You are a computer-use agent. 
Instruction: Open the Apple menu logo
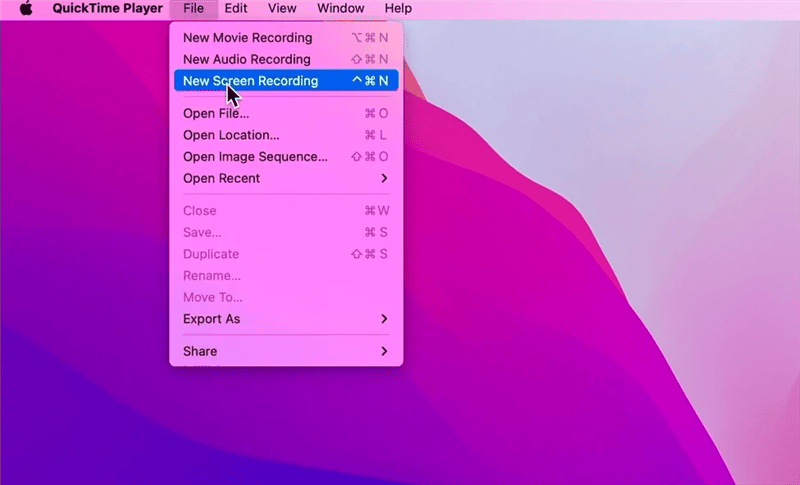tap(27, 8)
